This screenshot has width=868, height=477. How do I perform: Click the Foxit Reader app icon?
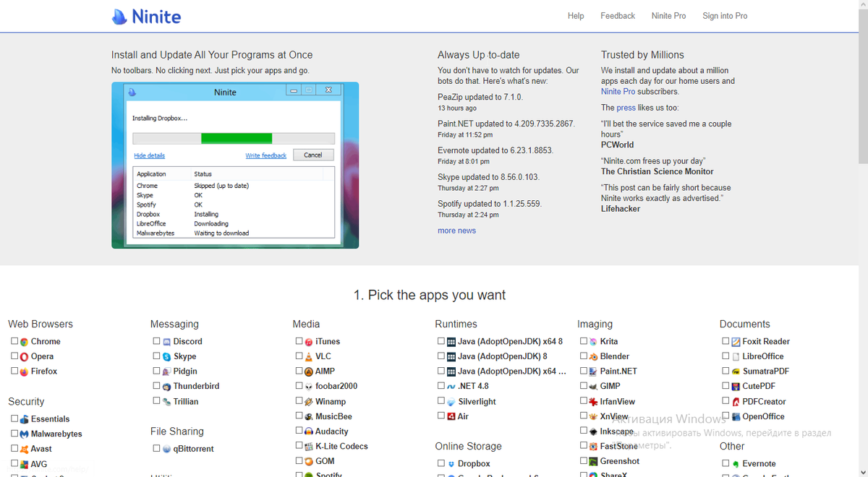click(x=736, y=341)
